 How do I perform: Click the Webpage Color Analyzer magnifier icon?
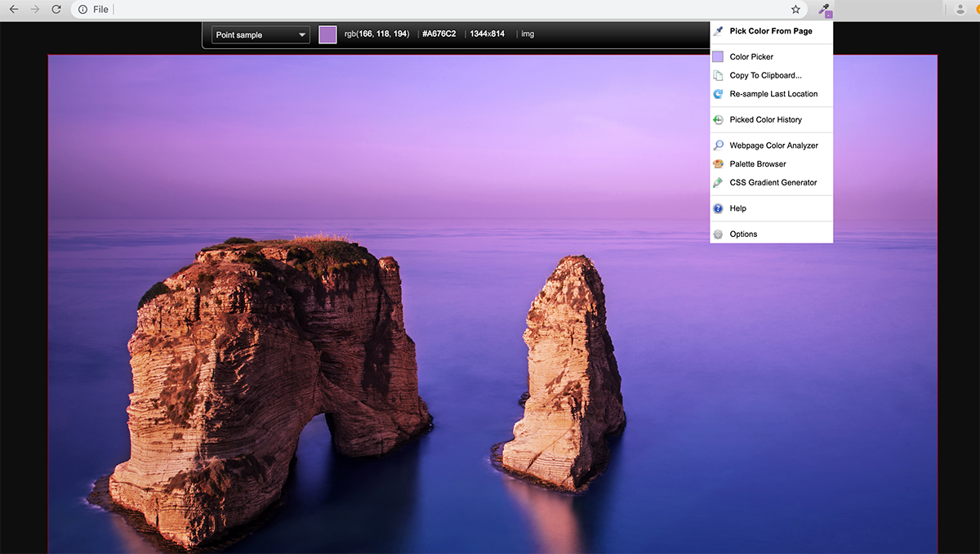coord(719,145)
